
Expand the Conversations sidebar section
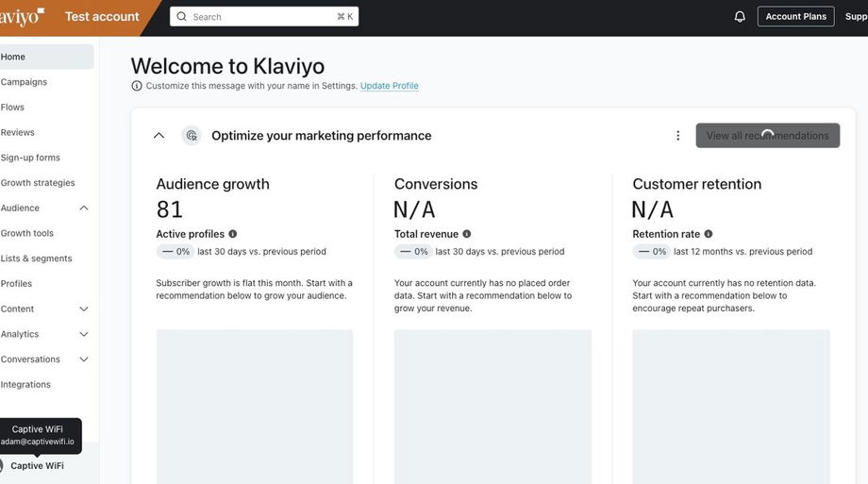pyautogui.click(x=84, y=359)
